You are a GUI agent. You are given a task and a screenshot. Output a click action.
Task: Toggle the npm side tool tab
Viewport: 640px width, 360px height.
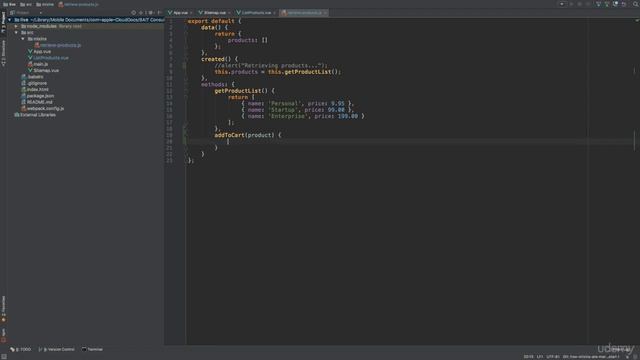coord(3,335)
